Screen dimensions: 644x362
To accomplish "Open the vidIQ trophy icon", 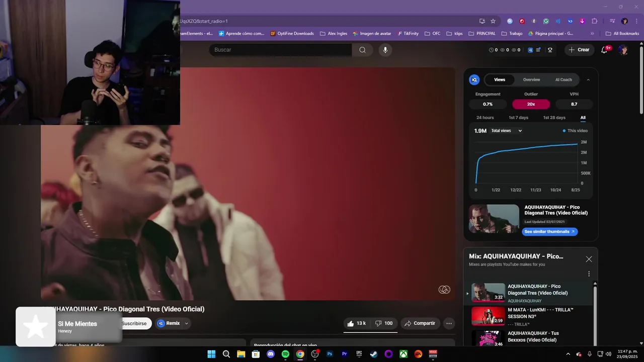I will [550, 50].
